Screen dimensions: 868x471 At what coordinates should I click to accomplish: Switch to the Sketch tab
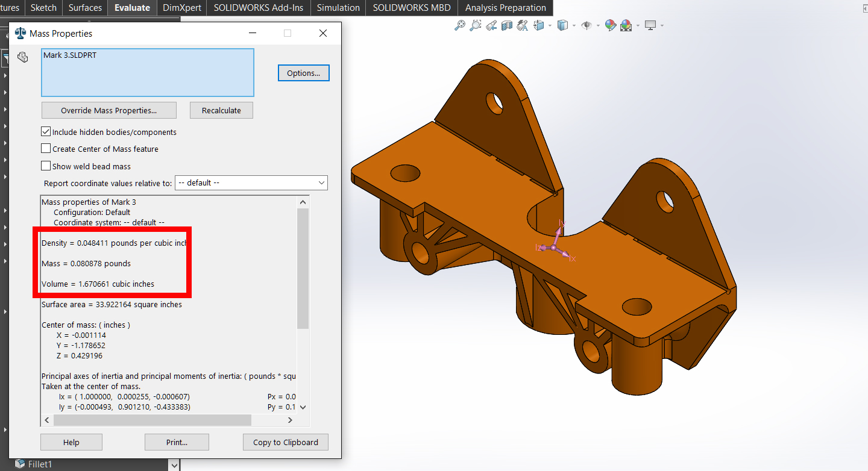pyautogui.click(x=43, y=8)
